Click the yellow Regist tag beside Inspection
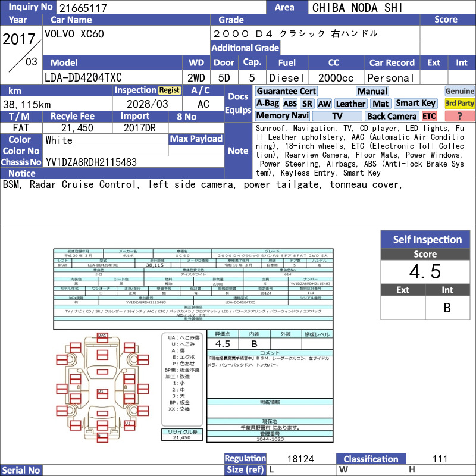 (170, 90)
